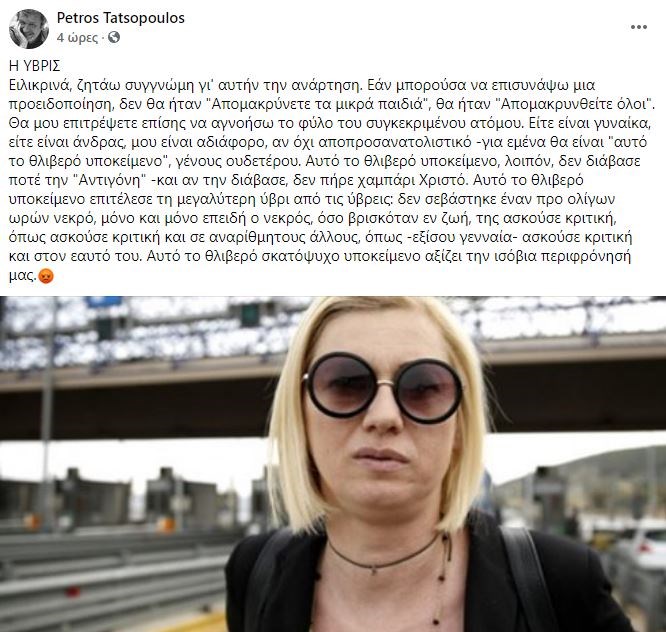
Task: Click the white car in the photo
Action: pos(643,544)
